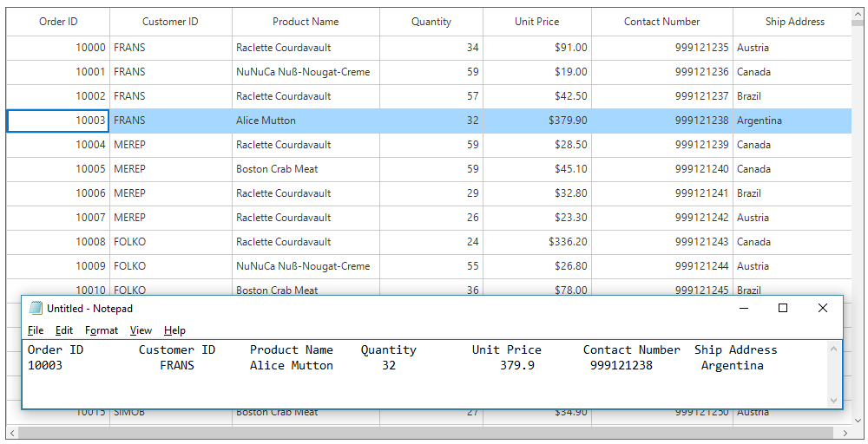This screenshot has height=444, width=868.
Task: Open the Edit menu in Notepad
Action: pyautogui.click(x=63, y=330)
